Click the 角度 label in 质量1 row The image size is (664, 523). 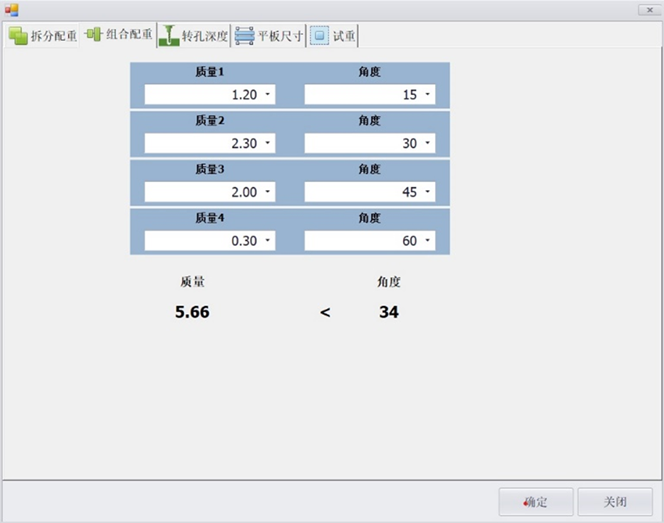point(369,72)
